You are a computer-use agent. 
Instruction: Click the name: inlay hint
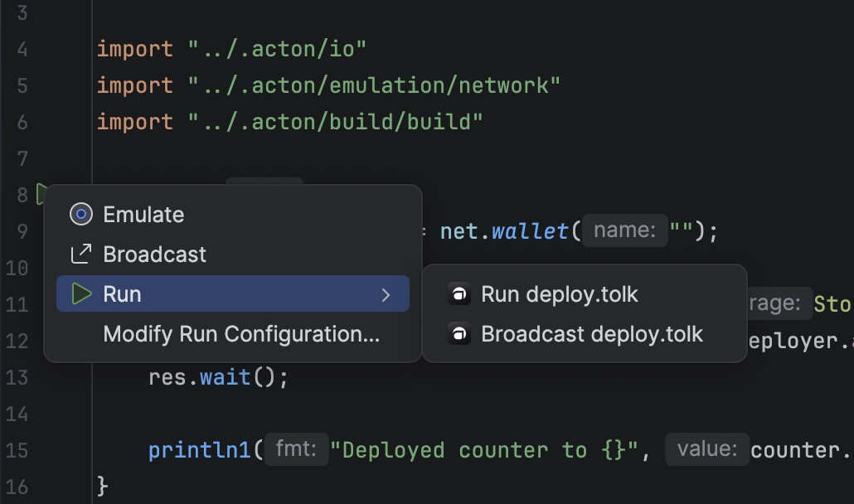624,230
